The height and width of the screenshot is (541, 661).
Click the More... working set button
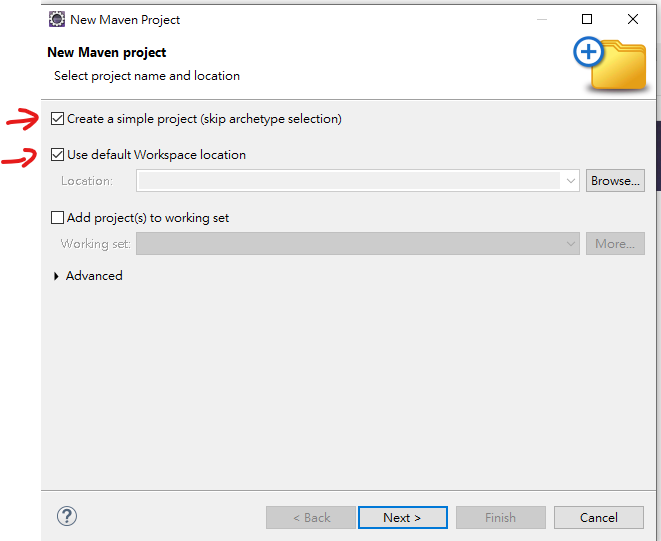(615, 243)
